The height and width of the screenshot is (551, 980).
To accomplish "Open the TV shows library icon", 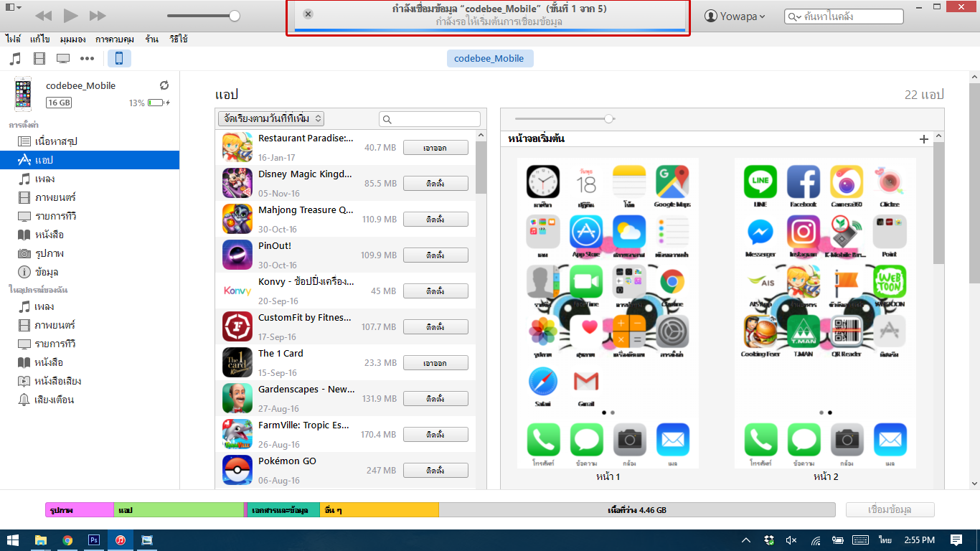I will 63,59.
